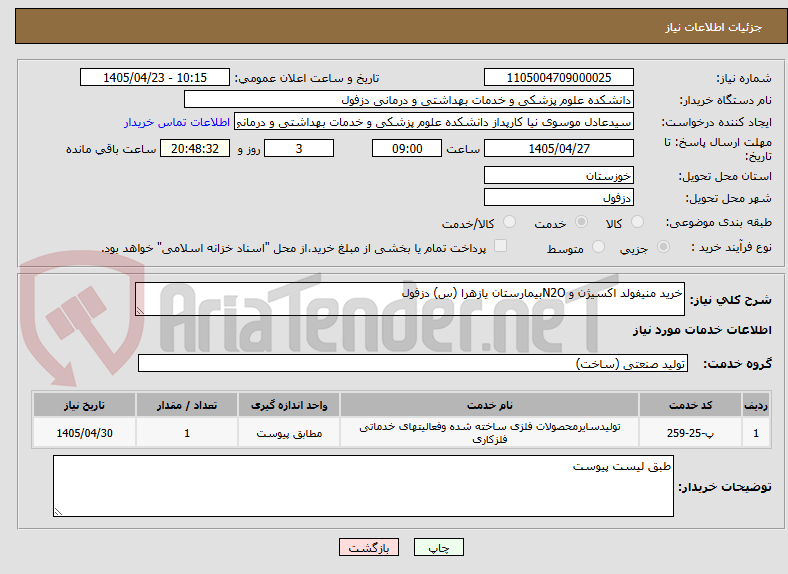Select the متوسط purchase type radio
Image resolution: width=788 pixels, height=574 pixels.
click(599, 246)
